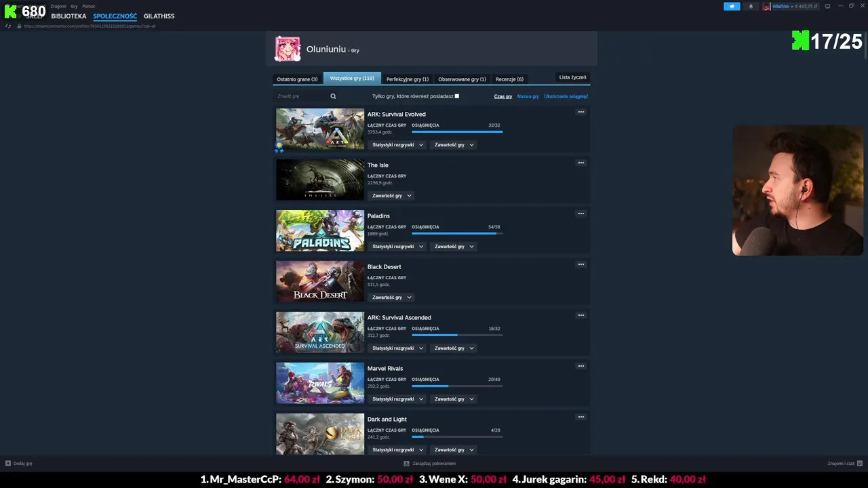Sort by Nazwa gry
868x488 pixels.
coord(528,96)
